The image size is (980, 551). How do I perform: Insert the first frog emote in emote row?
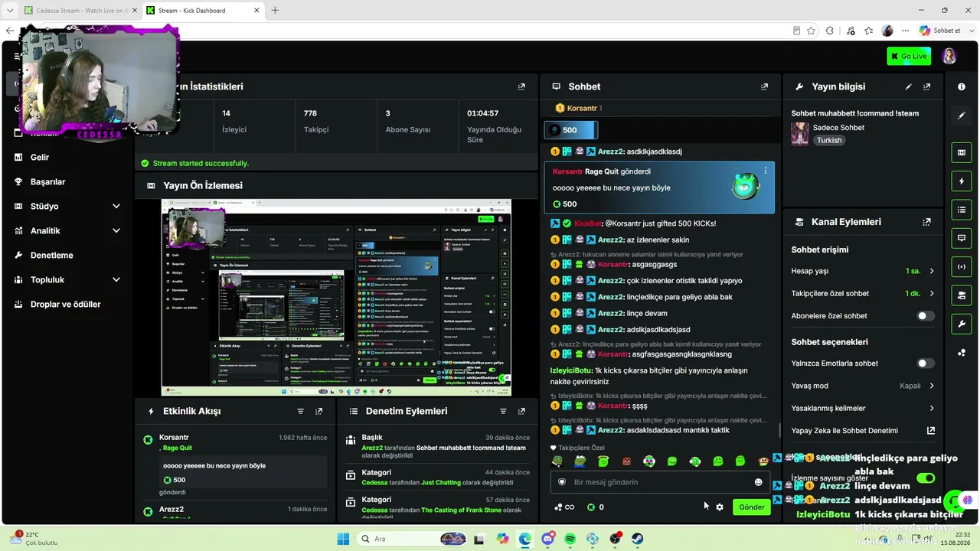point(557,461)
